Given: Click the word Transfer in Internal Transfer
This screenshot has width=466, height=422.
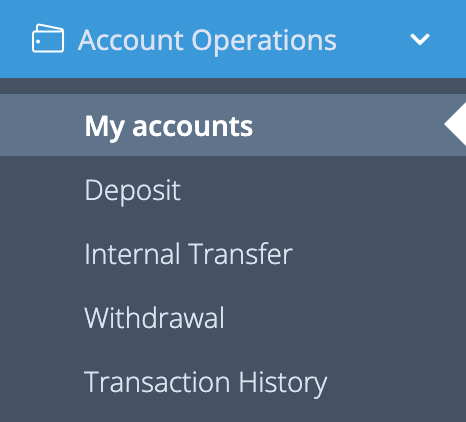Looking at the screenshot, I should (x=240, y=254).
